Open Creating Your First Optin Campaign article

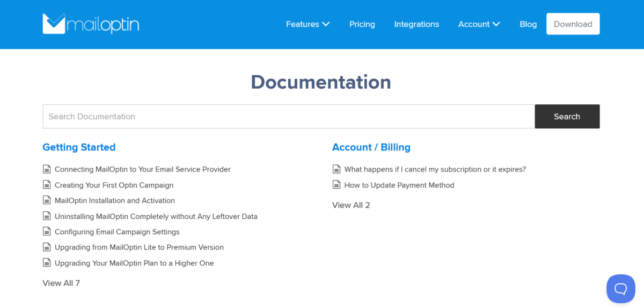tap(114, 185)
